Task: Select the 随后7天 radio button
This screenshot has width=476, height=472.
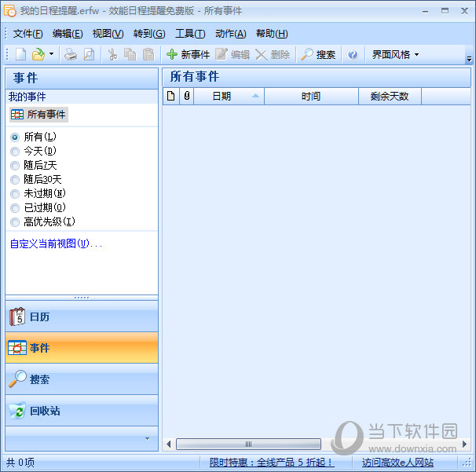Action: 15,166
